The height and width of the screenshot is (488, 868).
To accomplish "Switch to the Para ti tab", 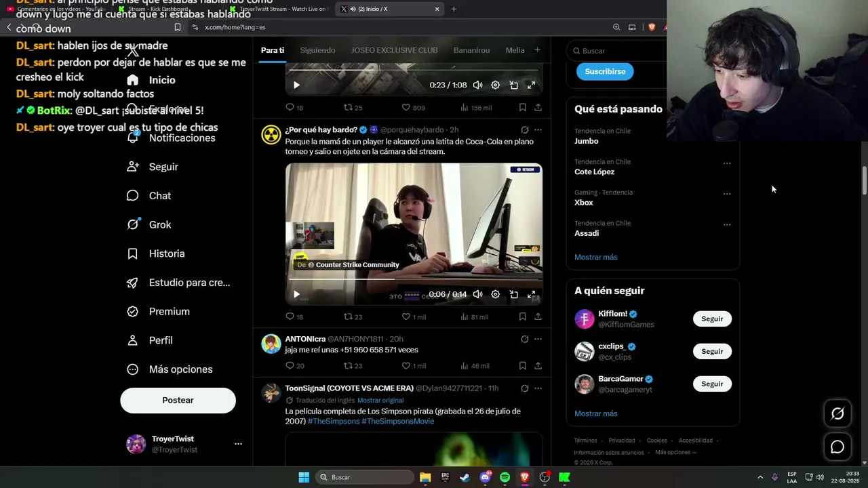I will [x=273, y=50].
